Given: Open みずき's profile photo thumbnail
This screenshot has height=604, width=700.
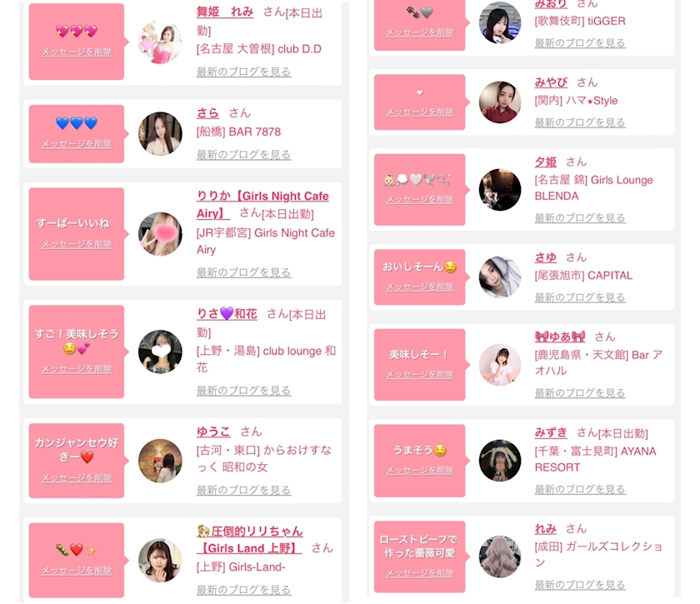Looking at the screenshot, I should [499, 460].
